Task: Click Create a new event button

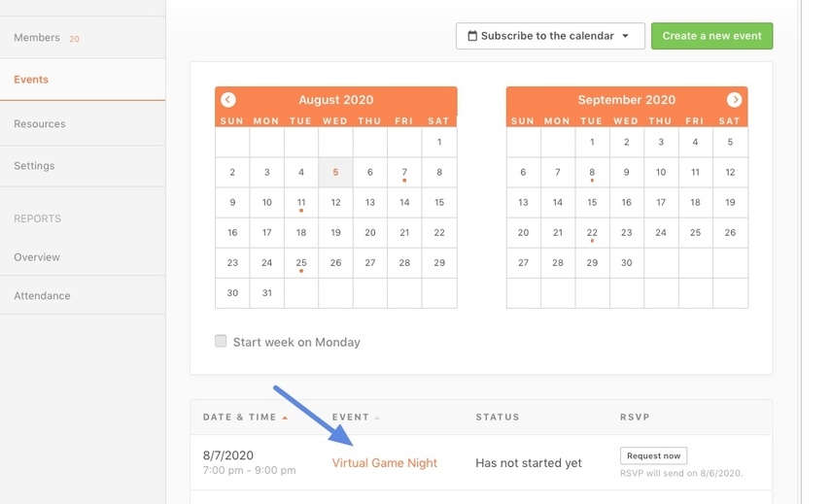Action: [711, 36]
